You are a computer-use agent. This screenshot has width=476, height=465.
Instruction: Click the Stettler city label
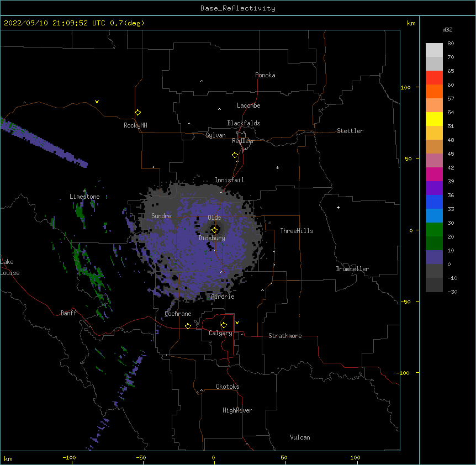(x=350, y=131)
